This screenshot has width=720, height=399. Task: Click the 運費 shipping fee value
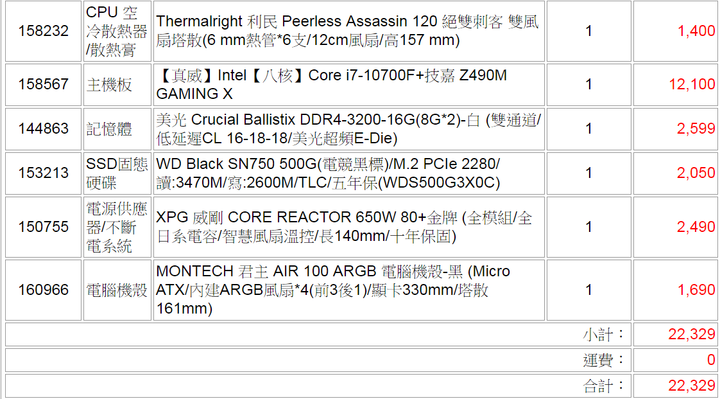tap(711, 360)
